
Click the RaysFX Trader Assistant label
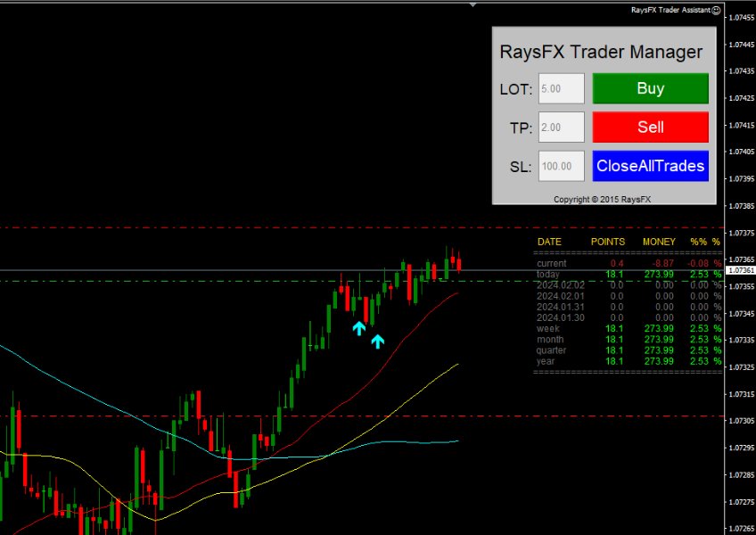(670, 10)
